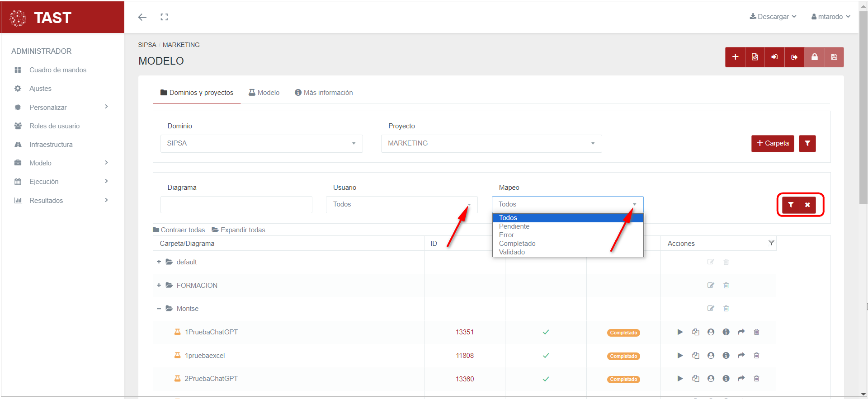
Task: Click the code file icon in the top red toolbar
Action: [755, 57]
